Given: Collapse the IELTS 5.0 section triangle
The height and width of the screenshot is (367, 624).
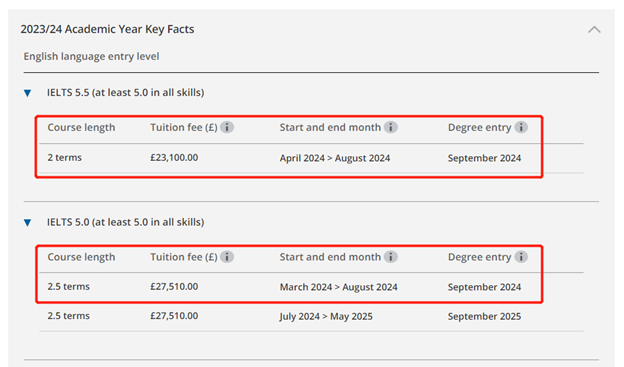Looking at the screenshot, I should (27, 223).
